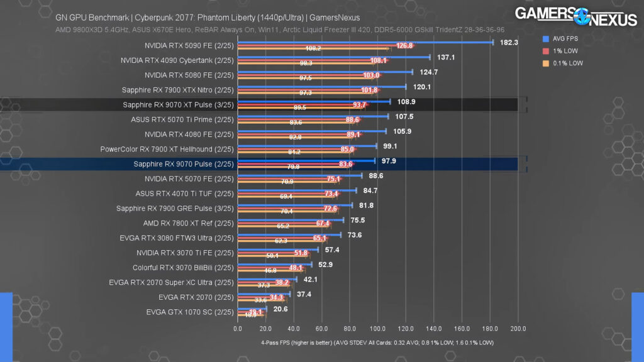
Task: Click the test bench subtitle starting 'AMD 9800X3D 5.4GHz'
Action: [x=280, y=30]
